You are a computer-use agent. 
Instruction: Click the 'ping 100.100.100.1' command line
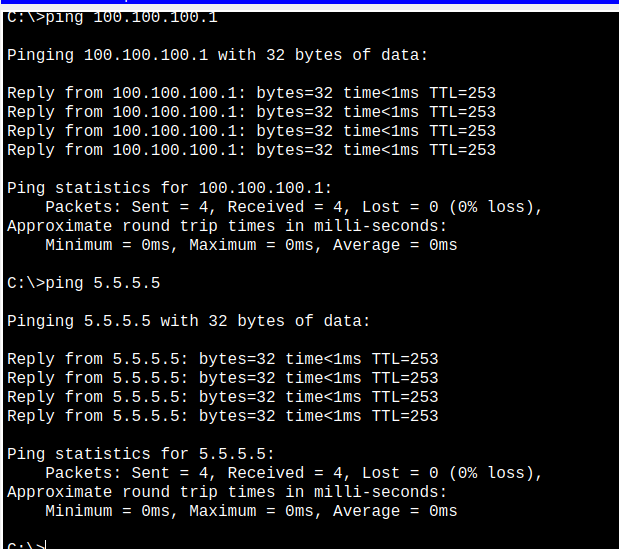click(x=113, y=18)
